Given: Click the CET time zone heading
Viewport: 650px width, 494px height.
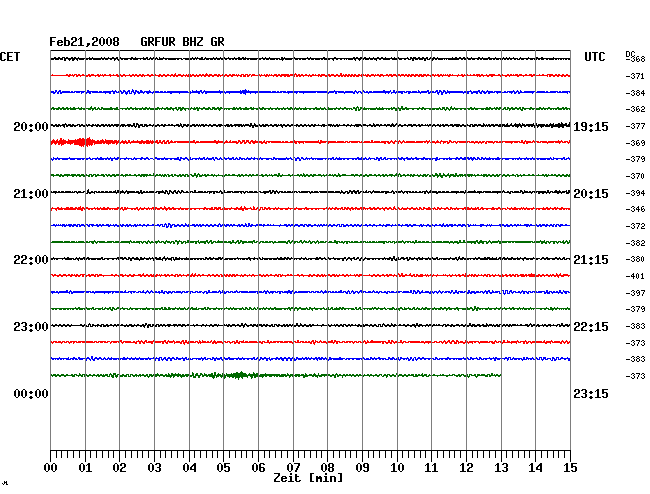Looking at the screenshot, I should (x=10, y=57).
